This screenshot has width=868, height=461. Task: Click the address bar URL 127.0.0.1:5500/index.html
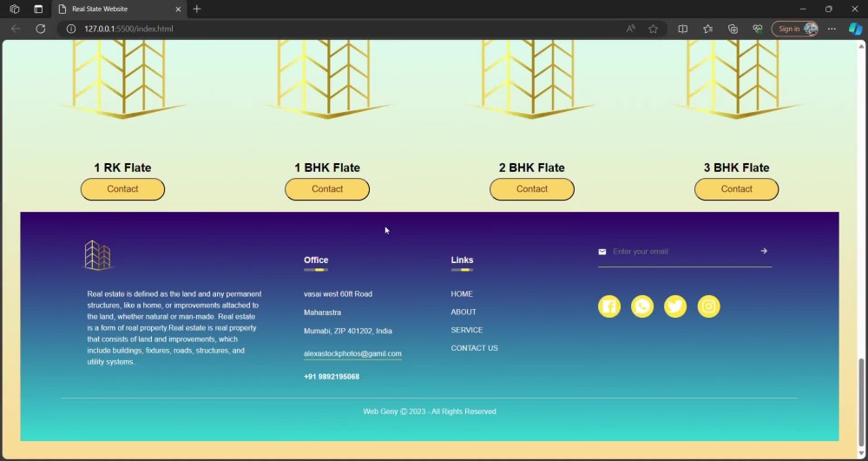(x=128, y=29)
